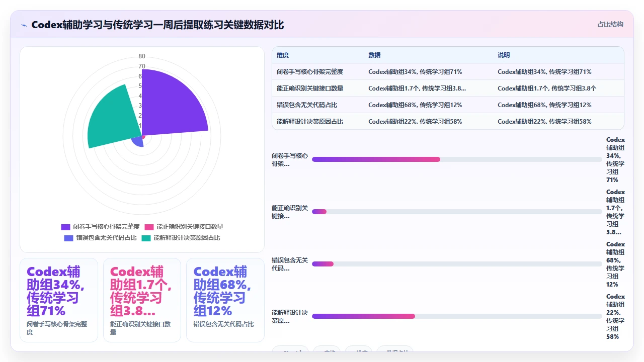Click the 说明 cell reading Codex辅助组68%, 传统学习组12%
Screen dimensions: 644x362
point(544,105)
